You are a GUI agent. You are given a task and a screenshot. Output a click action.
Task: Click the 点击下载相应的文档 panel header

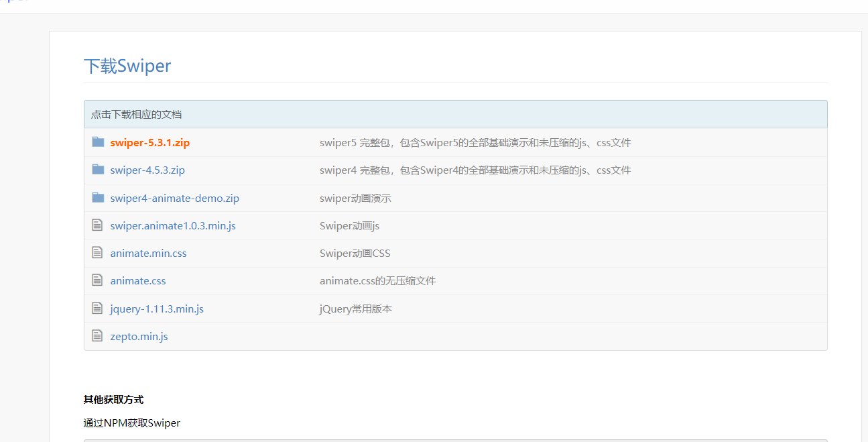[456, 115]
